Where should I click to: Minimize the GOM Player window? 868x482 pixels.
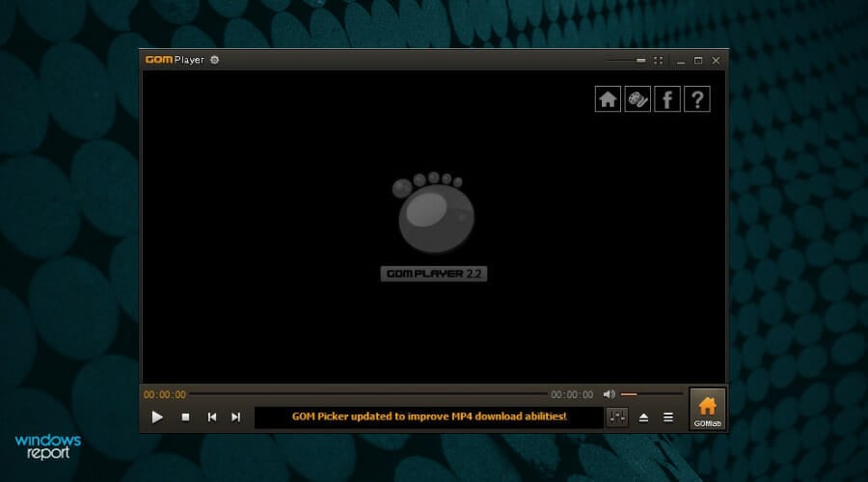[681, 61]
